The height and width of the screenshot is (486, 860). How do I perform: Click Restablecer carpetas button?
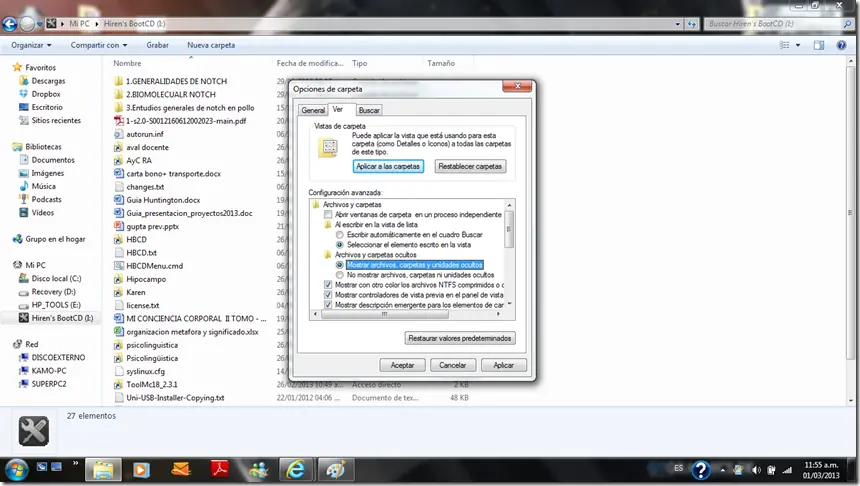(470, 166)
